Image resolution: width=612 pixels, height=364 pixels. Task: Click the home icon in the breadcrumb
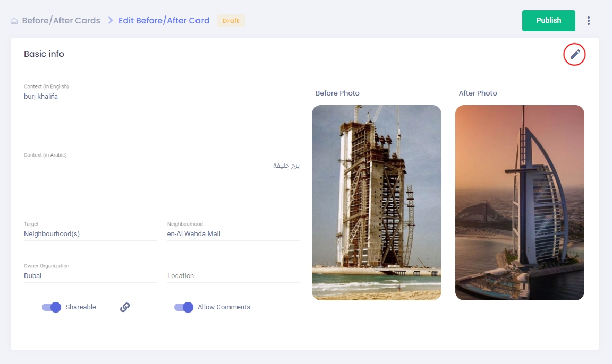[14, 21]
